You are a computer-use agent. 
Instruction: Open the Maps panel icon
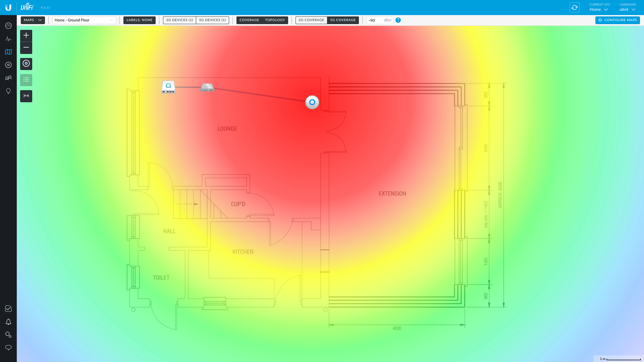8,52
